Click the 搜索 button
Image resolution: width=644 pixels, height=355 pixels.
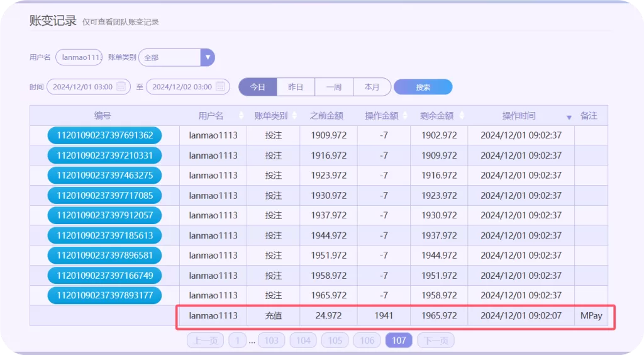[x=423, y=87]
